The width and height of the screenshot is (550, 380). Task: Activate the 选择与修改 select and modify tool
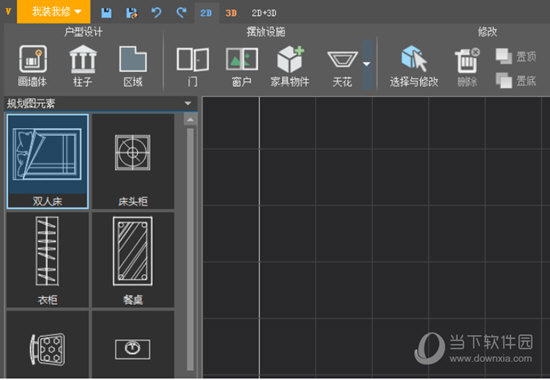click(x=414, y=67)
